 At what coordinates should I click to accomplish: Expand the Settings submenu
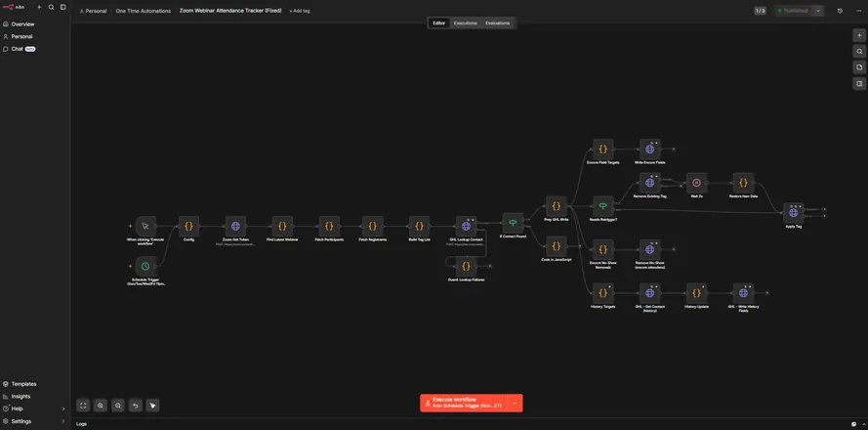63,421
